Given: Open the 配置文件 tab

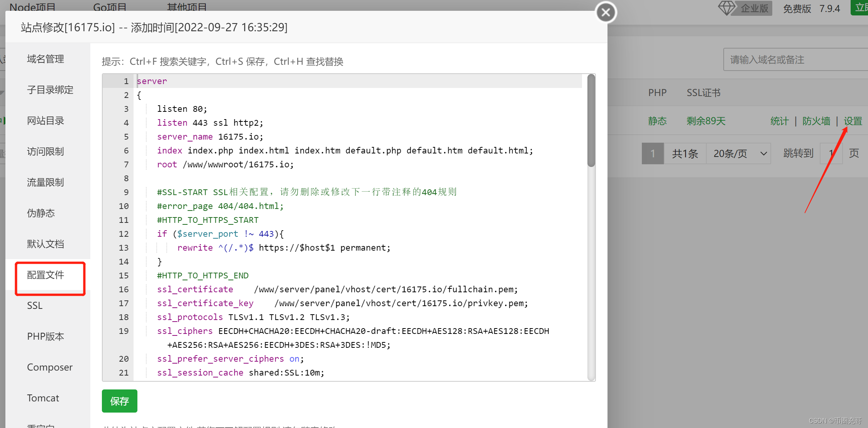Looking at the screenshot, I should [x=46, y=275].
